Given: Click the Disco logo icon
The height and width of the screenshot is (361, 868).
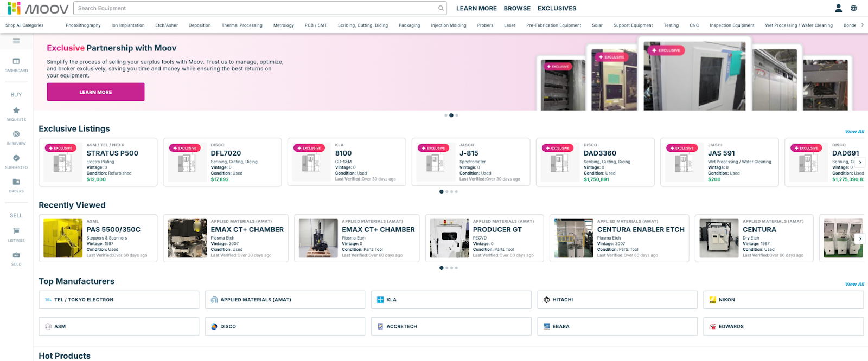Looking at the screenshot, I should click(x=214, y=327).
